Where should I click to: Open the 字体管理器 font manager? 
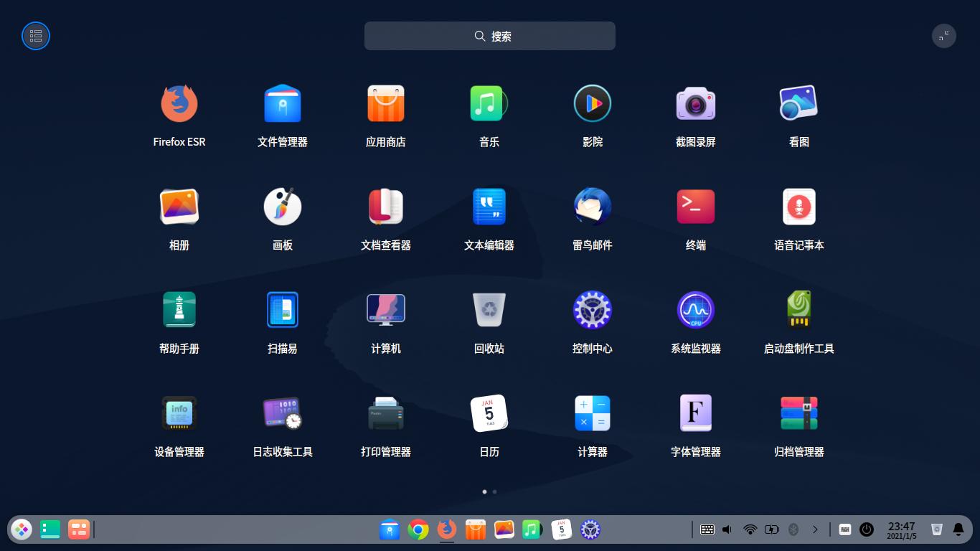point(696,414)
